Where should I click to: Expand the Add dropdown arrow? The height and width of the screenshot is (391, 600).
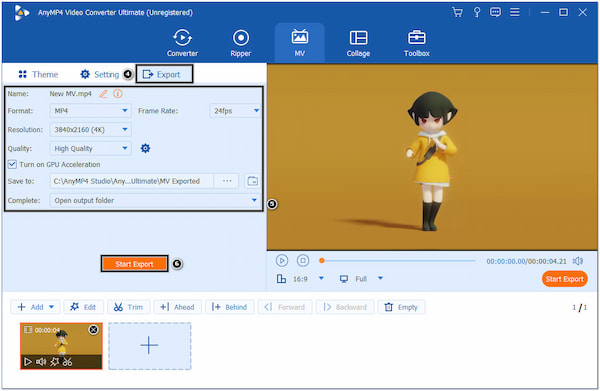pyautogui.click(x=52, y=307)
